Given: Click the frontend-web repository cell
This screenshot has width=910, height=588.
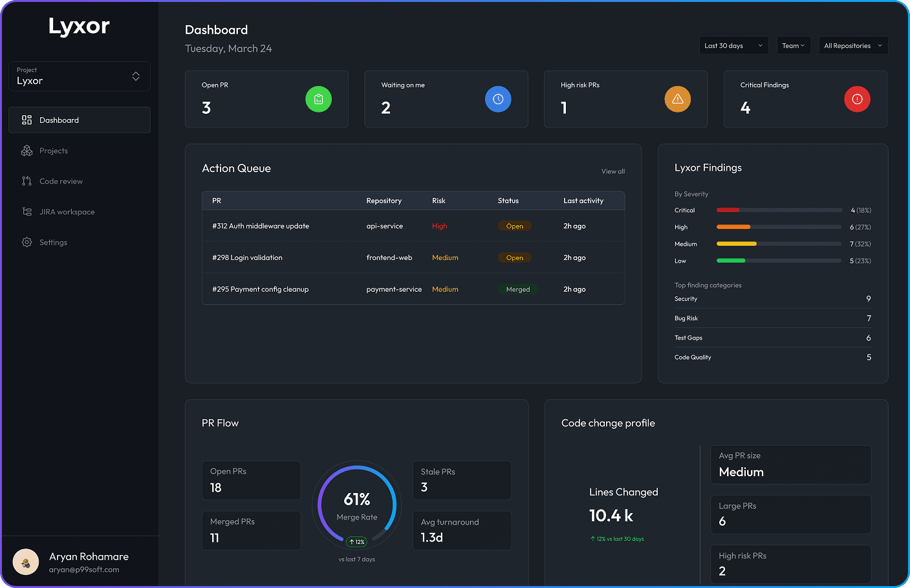Looking at the screenshot, I should pyautogui.click(x=389, y=257).
